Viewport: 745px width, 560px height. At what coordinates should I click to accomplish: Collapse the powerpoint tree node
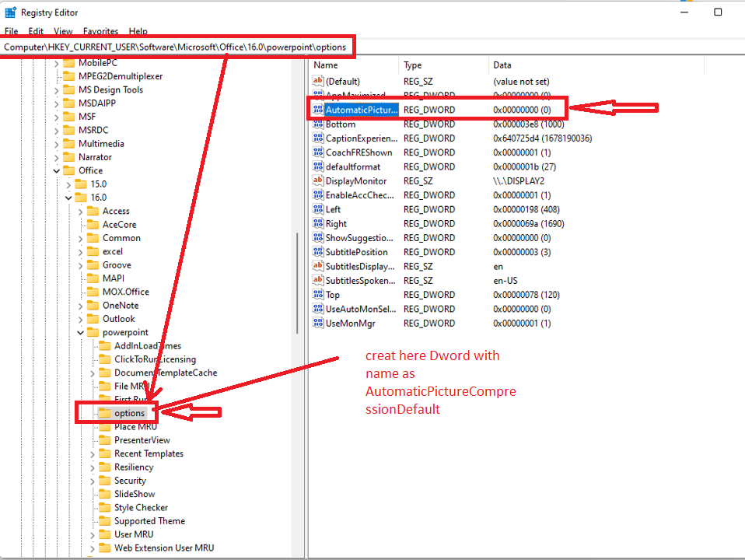pyautogui.click(x=80, y=332)
